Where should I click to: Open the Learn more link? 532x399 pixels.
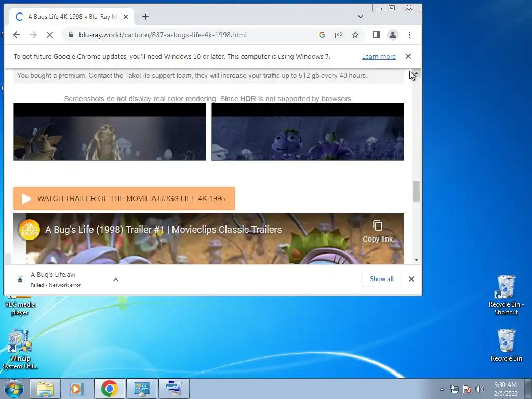379,57
